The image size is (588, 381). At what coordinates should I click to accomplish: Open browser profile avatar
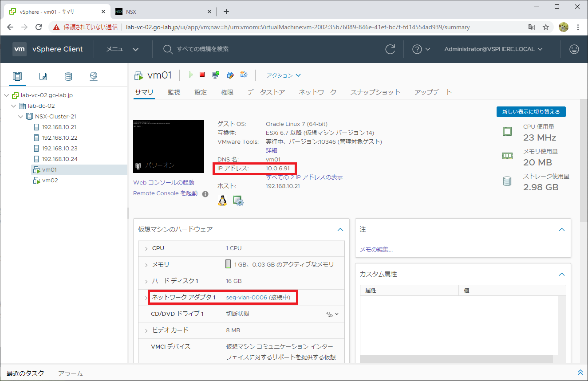click(x=564, y=27)
